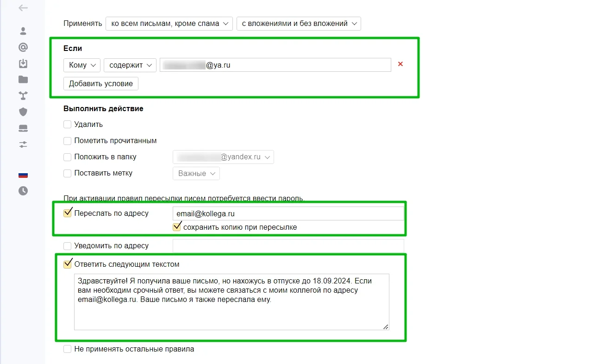Open 'ко всем письмам, кроме спама' dropdown

169,23
